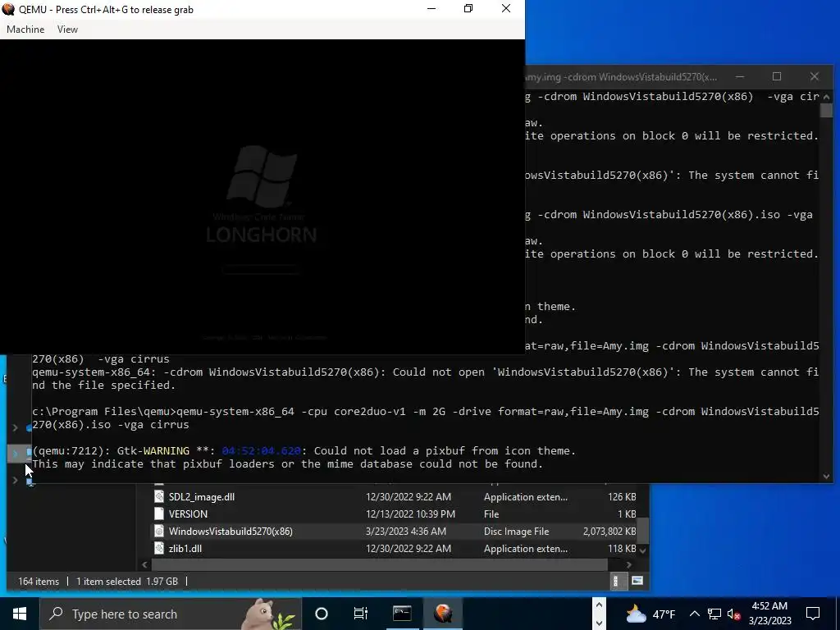Viewport: 840px width, 630px height.
Task: Click Disc Image File type cell
Action: (517, 531)
